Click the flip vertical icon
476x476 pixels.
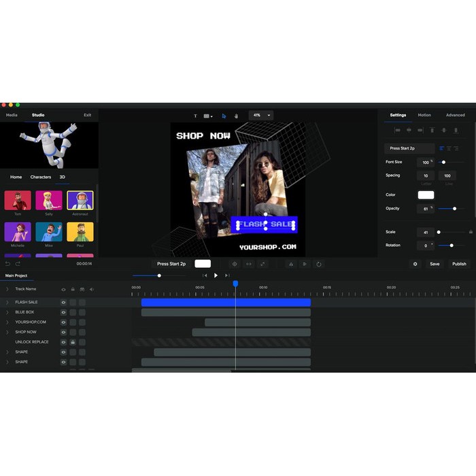click(305, 264)
